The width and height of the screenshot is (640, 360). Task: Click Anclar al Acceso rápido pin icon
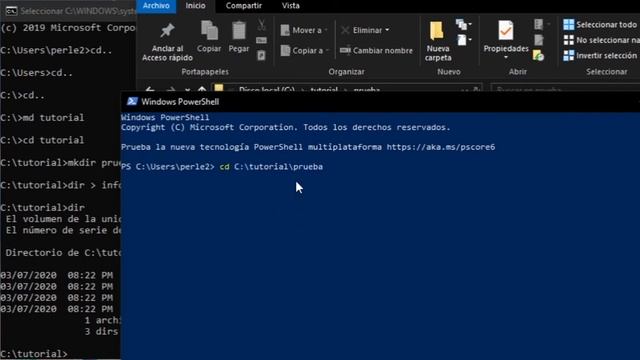click(167, 31)
